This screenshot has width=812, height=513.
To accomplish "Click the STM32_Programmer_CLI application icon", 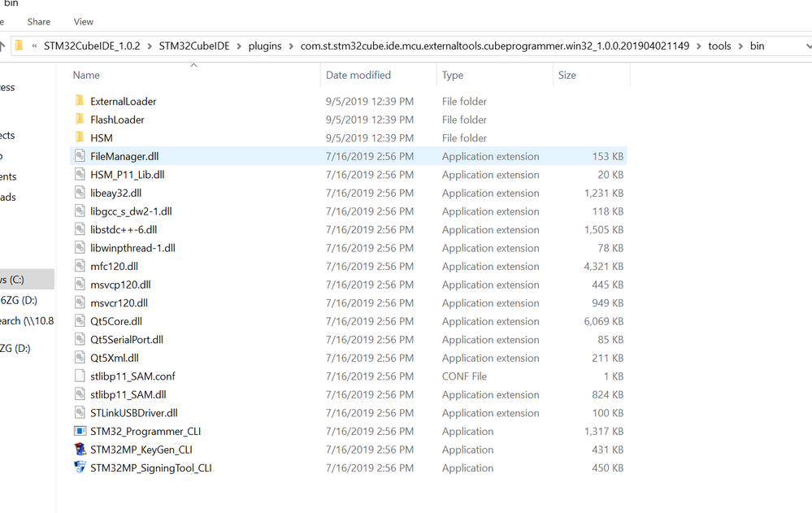I will 80,431.
